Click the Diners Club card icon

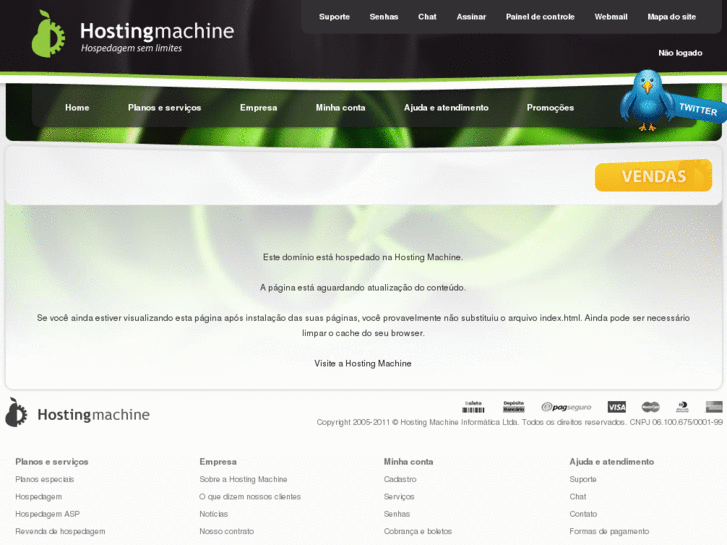pos(682,407)
